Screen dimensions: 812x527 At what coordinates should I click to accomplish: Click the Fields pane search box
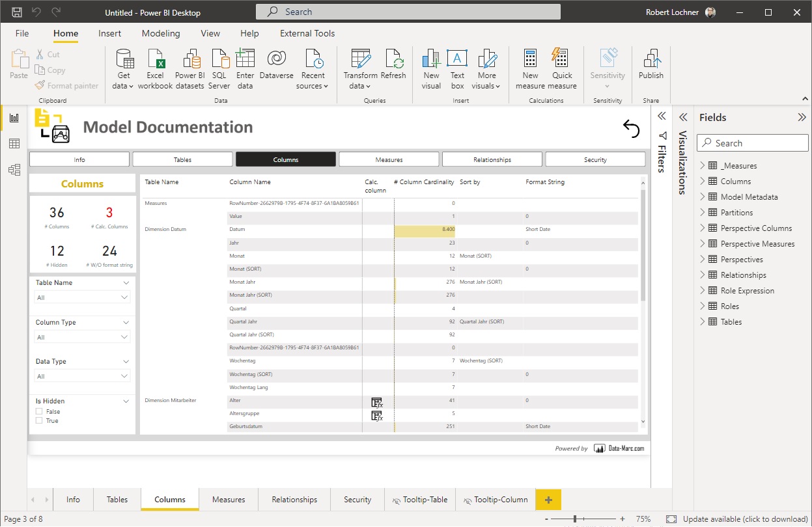pyautogui.click(x=752, y=142)
